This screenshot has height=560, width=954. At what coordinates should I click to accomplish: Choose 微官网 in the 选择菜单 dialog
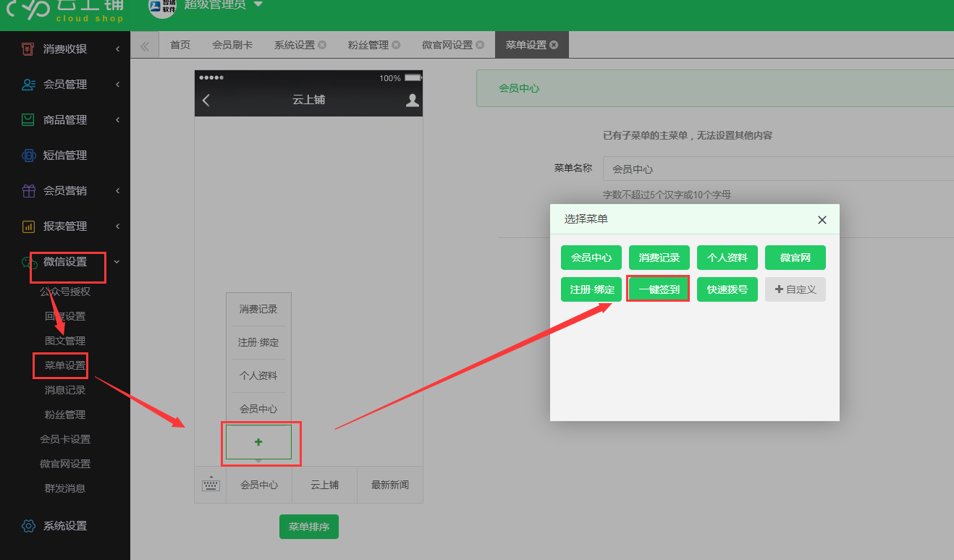pyautogui.click(x=795, y=258)
